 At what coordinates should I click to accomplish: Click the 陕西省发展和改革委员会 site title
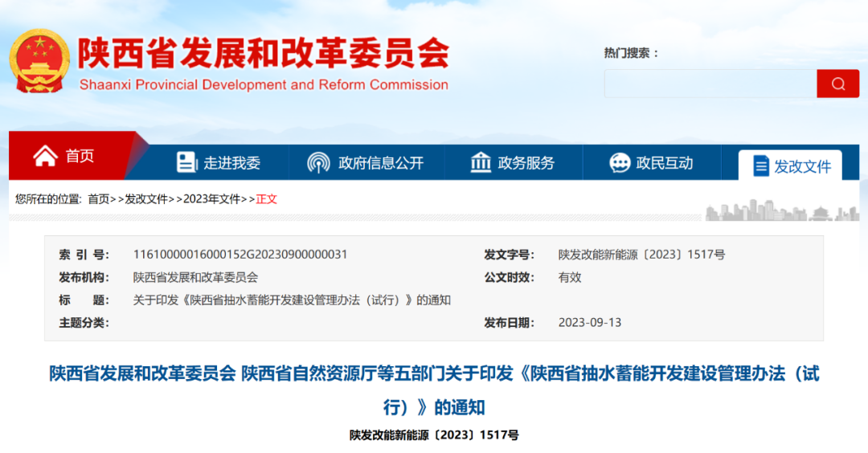(263, 55)
